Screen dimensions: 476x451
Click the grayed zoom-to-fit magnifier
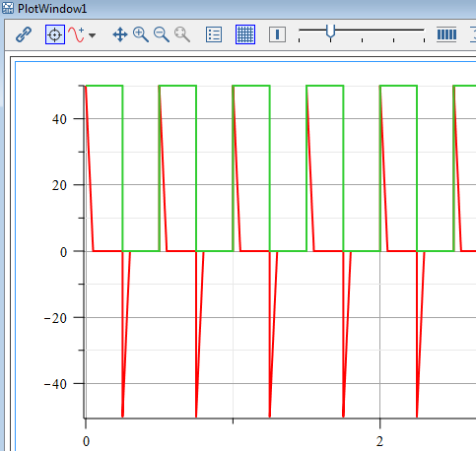(x=182, y=34)
